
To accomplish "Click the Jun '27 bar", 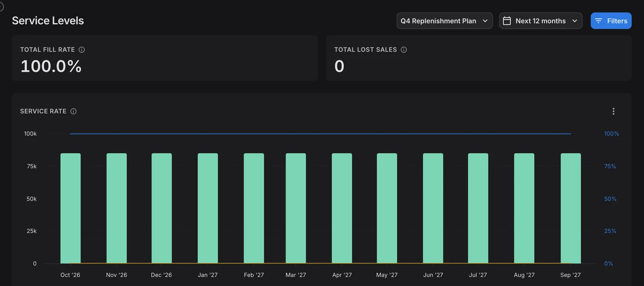I will pyautogui.click(x=433, y=208).
